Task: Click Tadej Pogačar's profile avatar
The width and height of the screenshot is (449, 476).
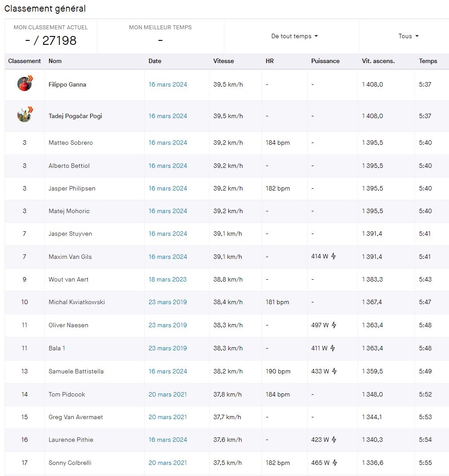Action: [x=24, y=115]
